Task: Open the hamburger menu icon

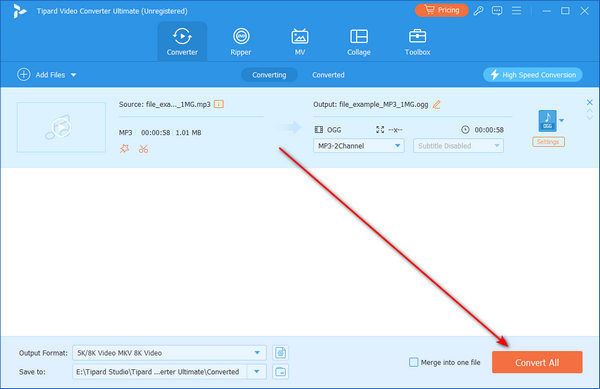Action: 517,11
